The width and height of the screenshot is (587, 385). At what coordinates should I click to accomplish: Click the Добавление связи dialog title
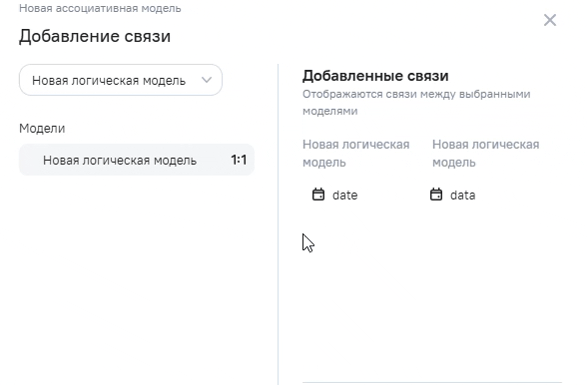coord(95,36)
